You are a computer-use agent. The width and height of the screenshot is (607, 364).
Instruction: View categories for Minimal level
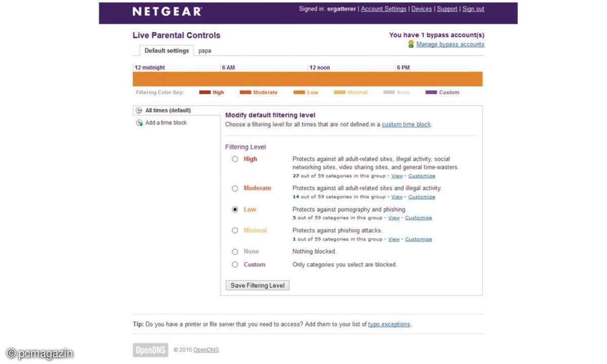point(394,239)
